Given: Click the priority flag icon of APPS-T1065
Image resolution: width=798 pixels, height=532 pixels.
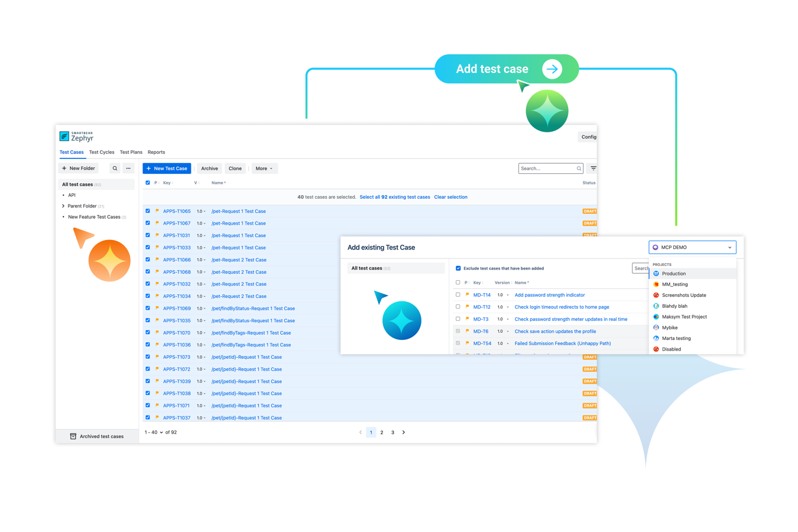Looking at the screenshot, I should coord(157,211).
